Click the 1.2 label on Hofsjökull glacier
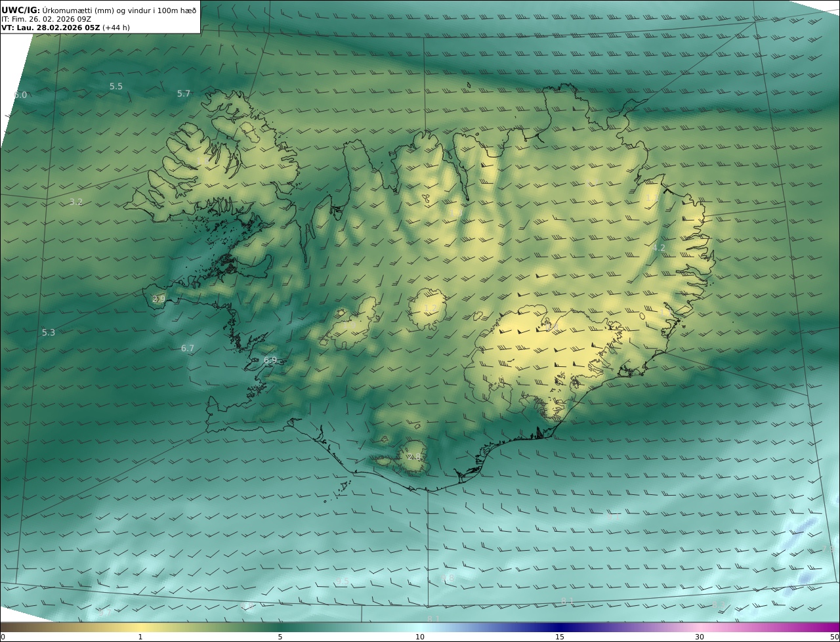The width and height of the screenshot is (840, 642). [x=430, y=308]
